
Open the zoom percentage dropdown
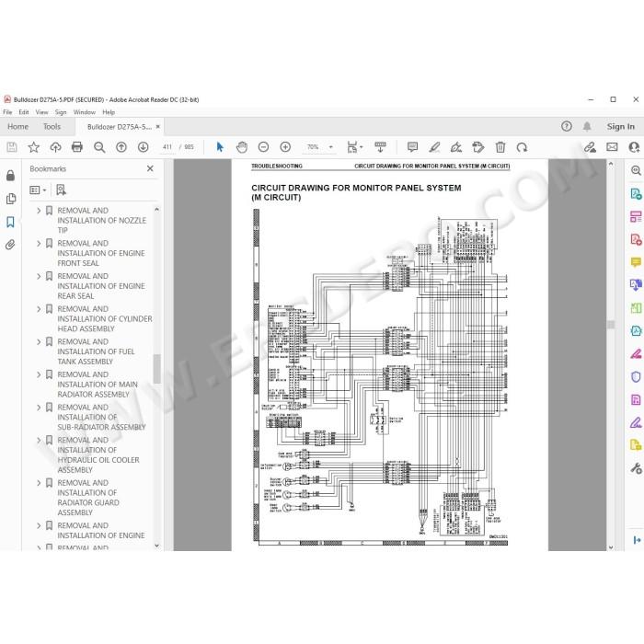point(330,147)
